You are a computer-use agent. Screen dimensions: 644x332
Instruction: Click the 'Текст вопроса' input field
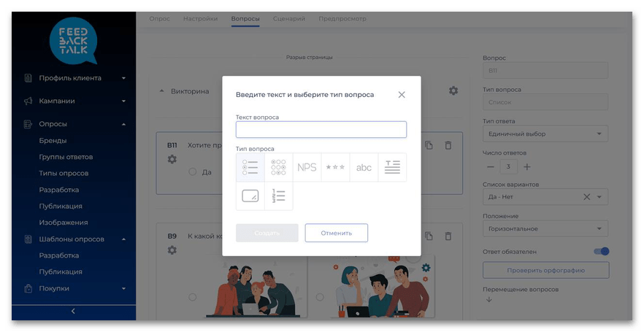(321, 130)
